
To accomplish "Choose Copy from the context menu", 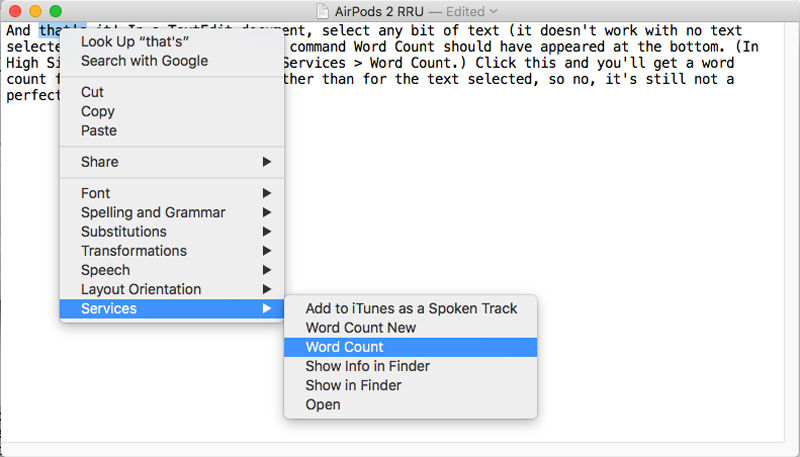I will pos(97,111).
